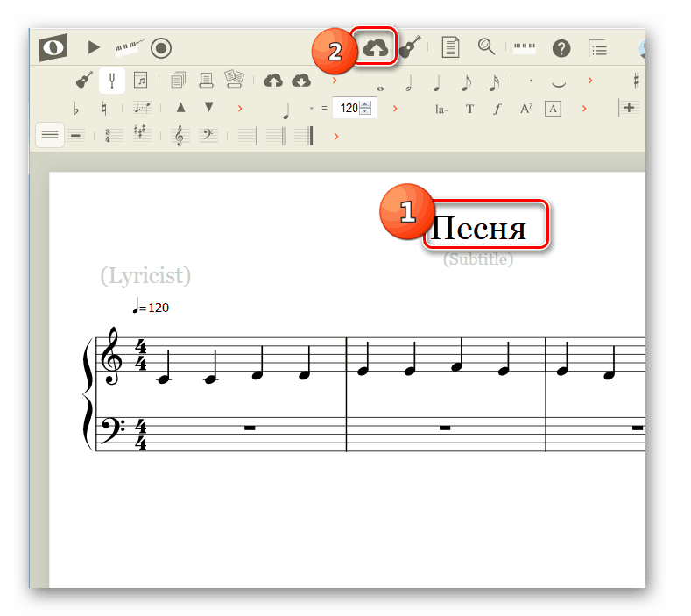The image size is (691, 616).
Task: Select the double barline tool
Action: coord(276,136)
